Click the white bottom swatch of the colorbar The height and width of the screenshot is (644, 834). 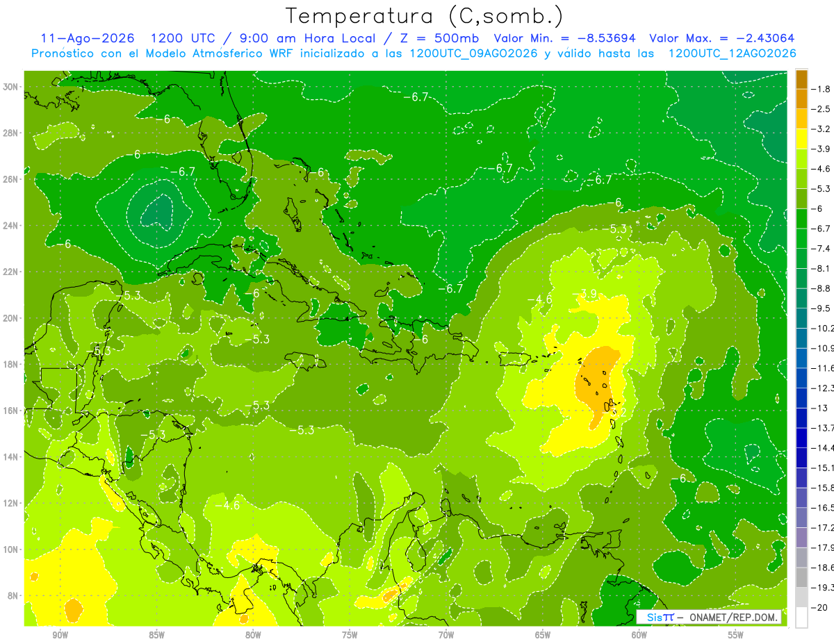click(801, 617)
